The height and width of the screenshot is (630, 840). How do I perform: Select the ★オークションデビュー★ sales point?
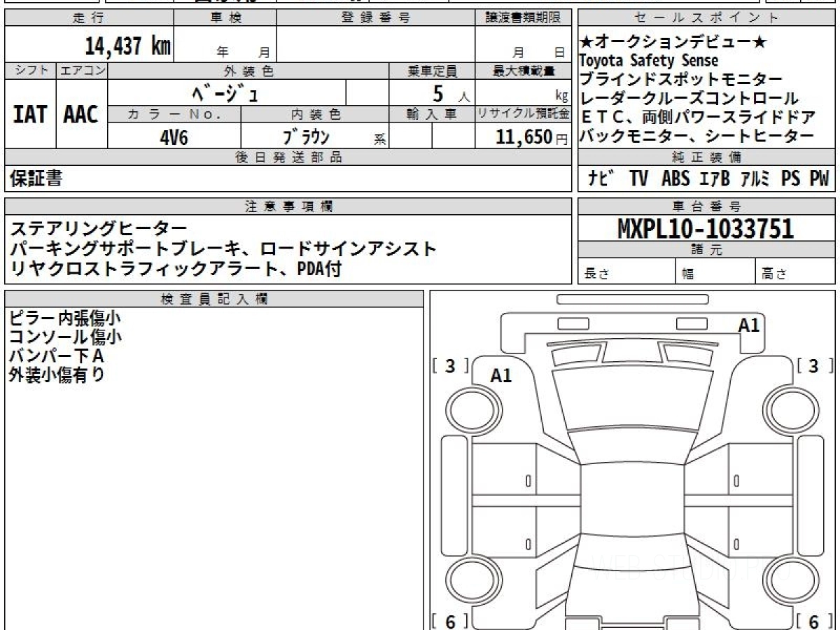[x=674, y=43]
